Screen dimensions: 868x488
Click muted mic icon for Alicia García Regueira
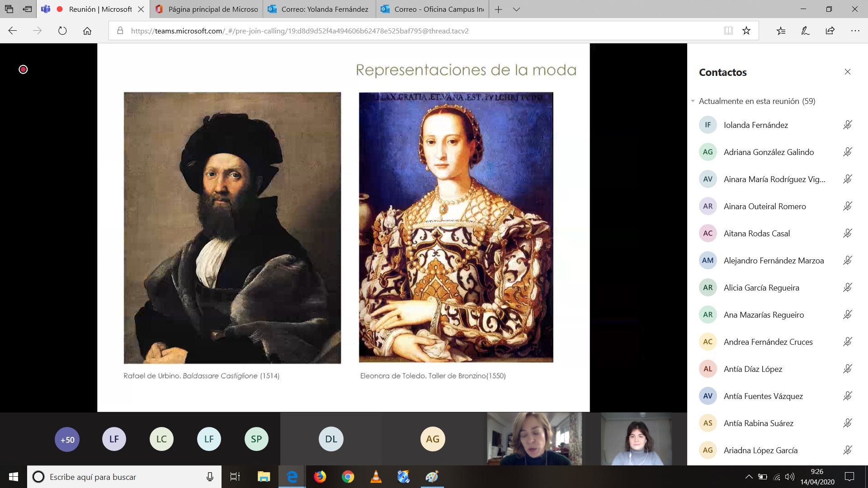click(848, 287)
